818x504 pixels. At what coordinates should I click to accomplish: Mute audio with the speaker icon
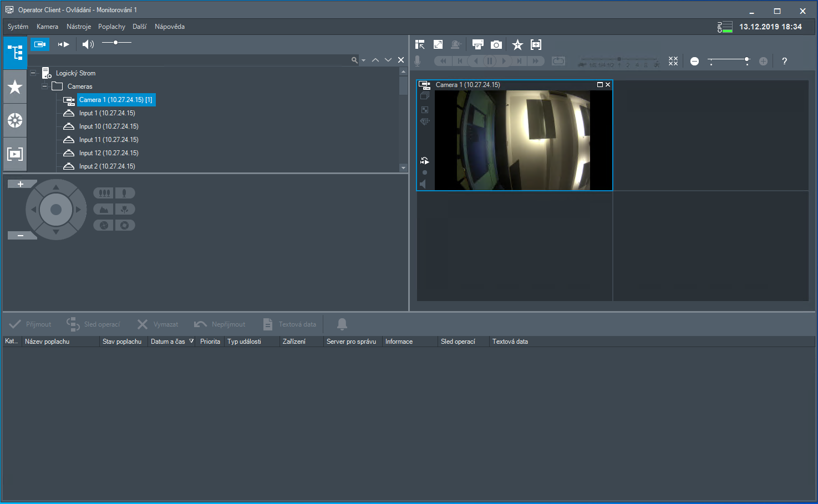click(x=88, y=44)
